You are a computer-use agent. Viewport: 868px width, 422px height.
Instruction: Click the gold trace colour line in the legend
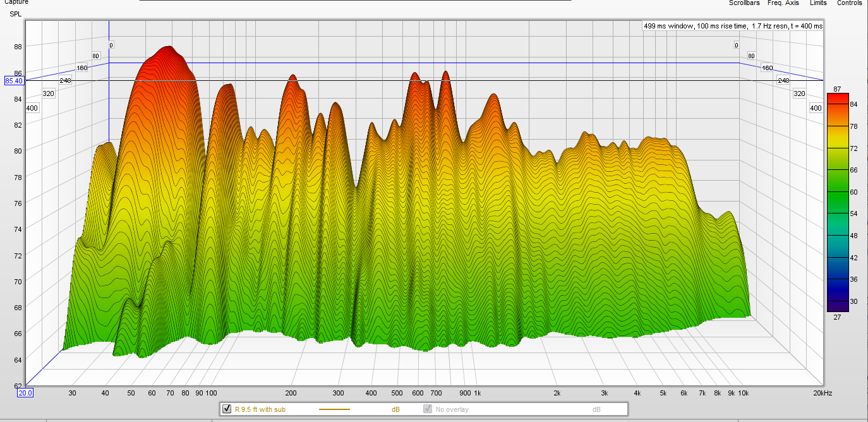(x=334, y=409)
